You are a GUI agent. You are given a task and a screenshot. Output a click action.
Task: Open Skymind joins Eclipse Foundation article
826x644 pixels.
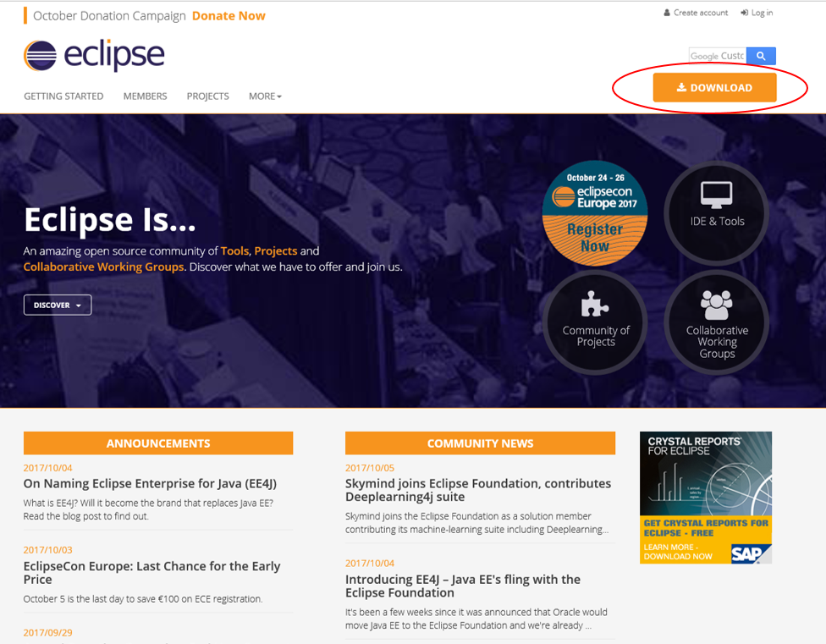pos(478,490)
